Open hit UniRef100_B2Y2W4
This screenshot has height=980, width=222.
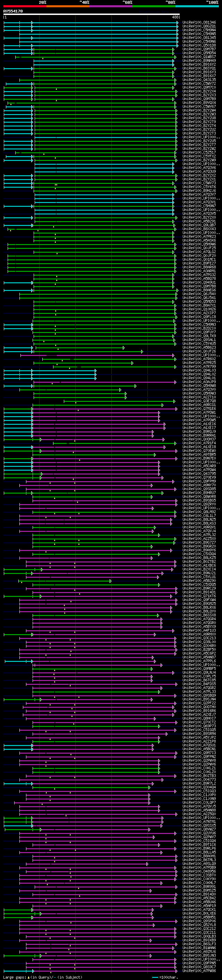click(x=199, y=110)
